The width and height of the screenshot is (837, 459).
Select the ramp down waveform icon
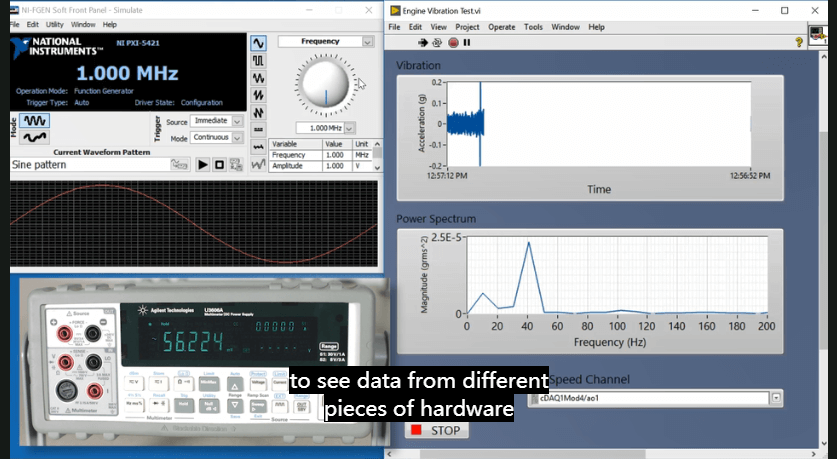pos(258,113)
